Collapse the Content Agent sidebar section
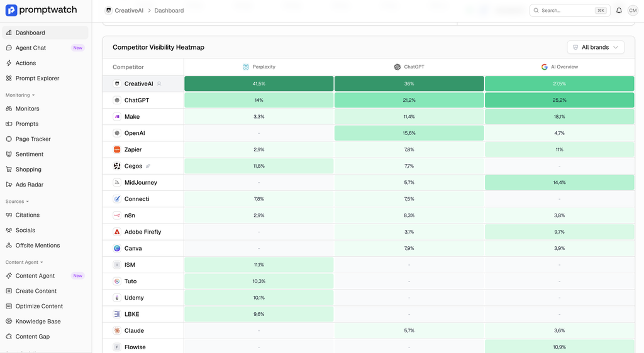 pyautogui.click(x=24, y=263)
